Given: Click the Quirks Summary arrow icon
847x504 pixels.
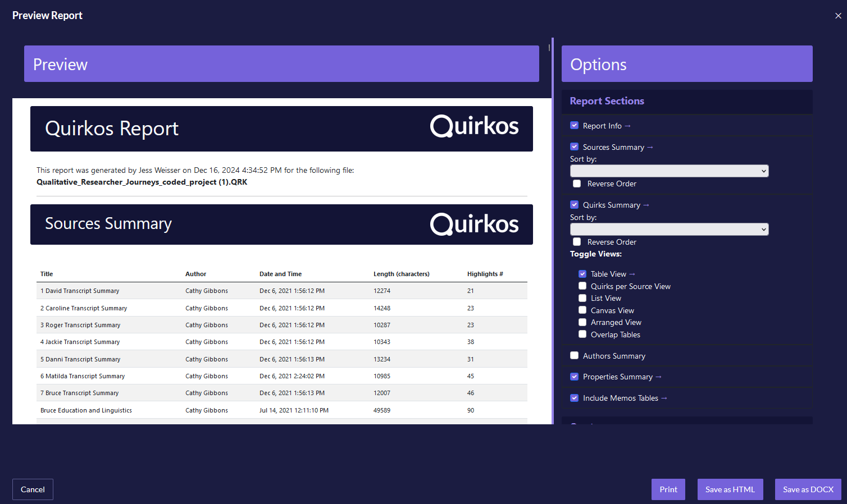Looking at the screenshot, I should point(646,205).
